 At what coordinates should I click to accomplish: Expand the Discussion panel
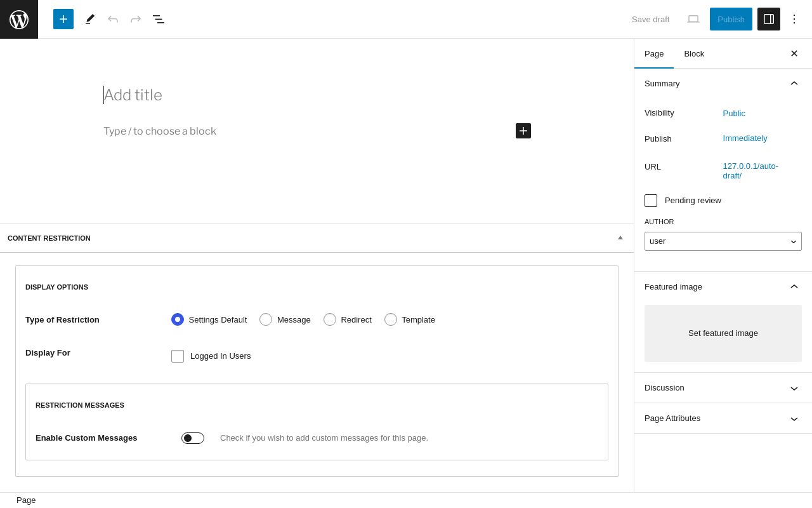click(x=723, y=388)
